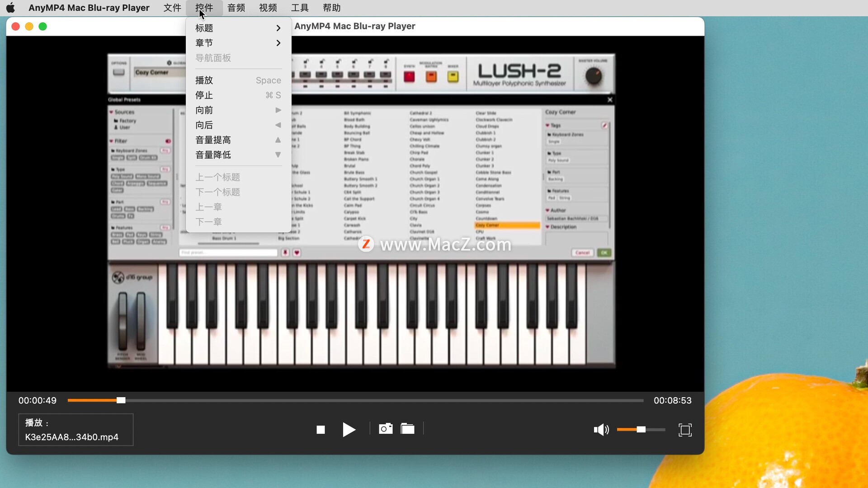Image resolution: width=868 pixels, height=488 pixels.
Task: Take a snapshot with the camera icon
Action: click(x=386, y=428)
